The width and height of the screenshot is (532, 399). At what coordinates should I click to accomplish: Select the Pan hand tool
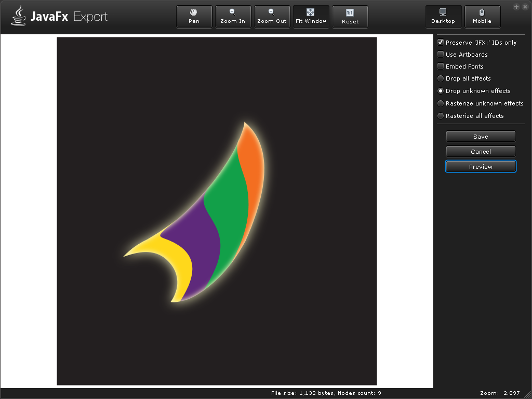(x=194, y=17)
